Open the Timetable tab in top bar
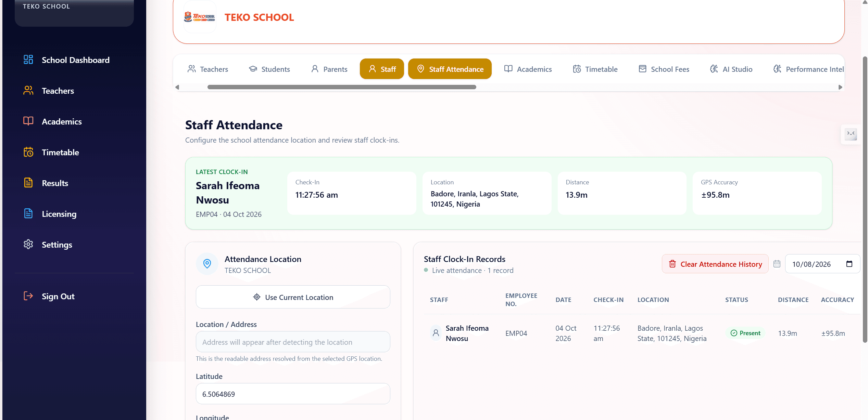The width and height of the screenshot is (868, 420). [595, 69]
